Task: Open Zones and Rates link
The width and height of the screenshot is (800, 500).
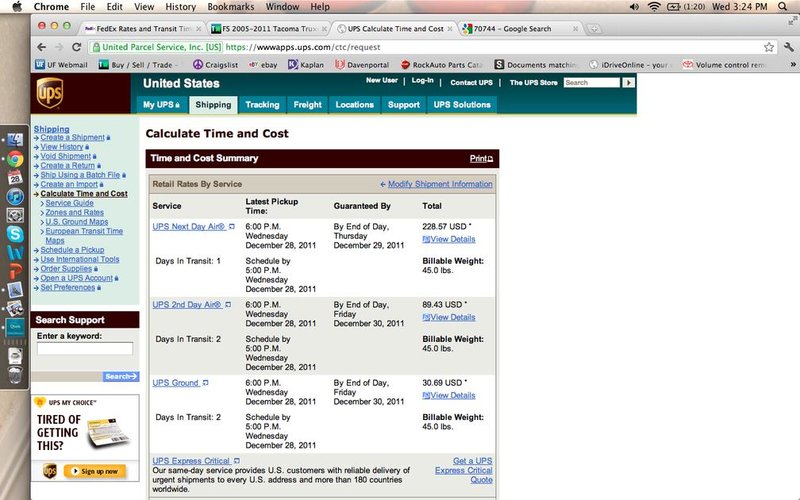Action: pos(74,212)
